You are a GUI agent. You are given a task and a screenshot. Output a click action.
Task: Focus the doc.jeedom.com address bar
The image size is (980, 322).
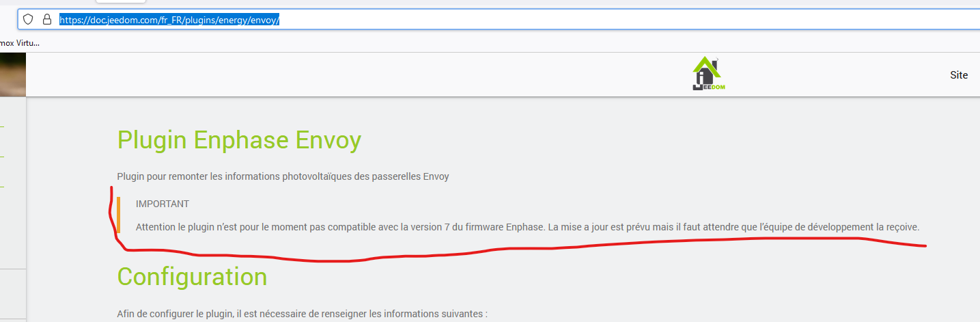499,19
